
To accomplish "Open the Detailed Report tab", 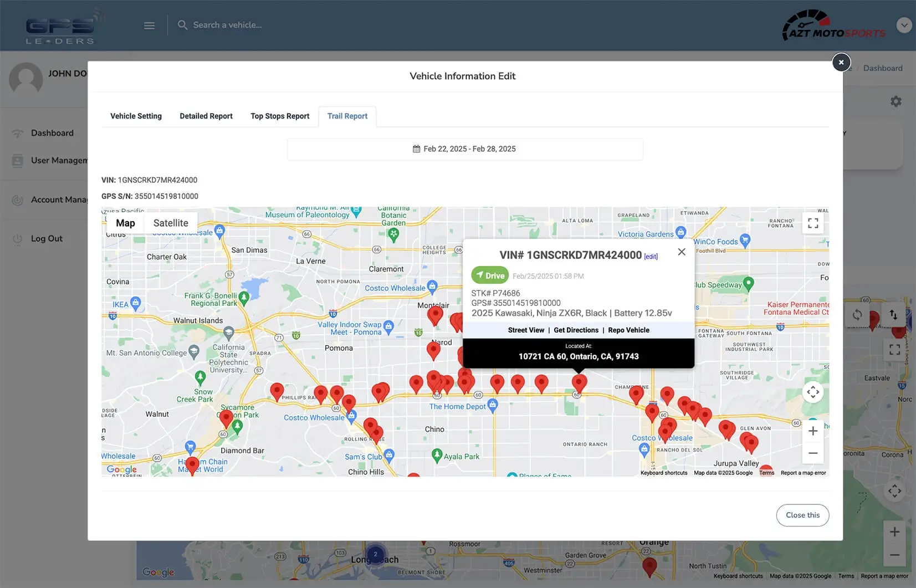I will [x=206, y=116].
